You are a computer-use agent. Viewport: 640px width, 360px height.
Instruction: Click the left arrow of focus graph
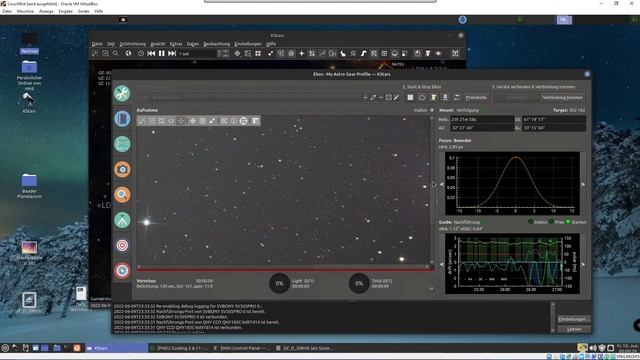coord(442,184)
